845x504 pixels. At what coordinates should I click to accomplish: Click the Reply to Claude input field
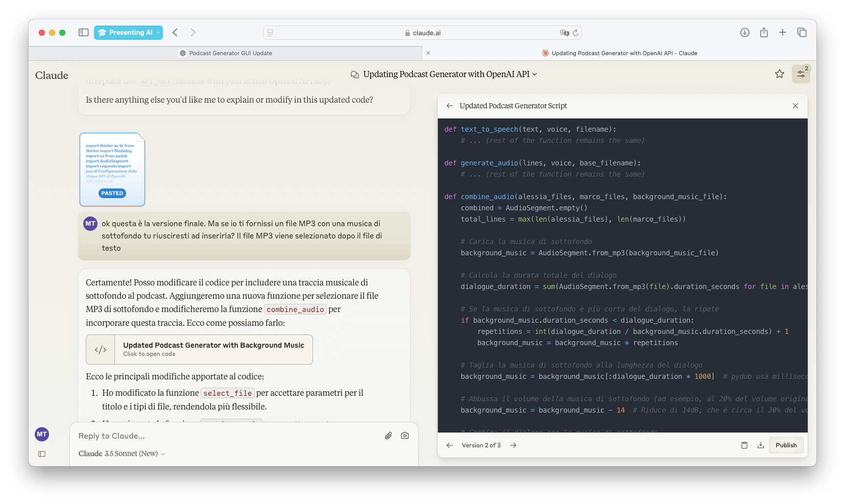click(x=225, y=436)
